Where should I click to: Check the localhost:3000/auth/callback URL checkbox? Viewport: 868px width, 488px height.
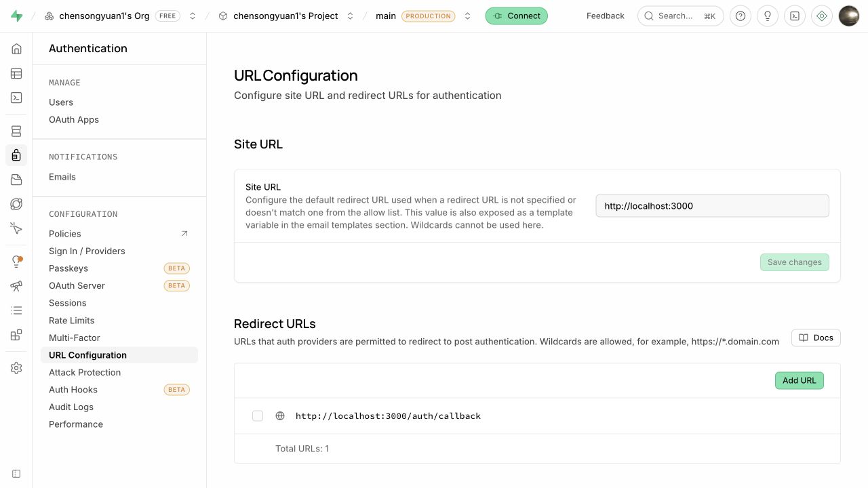pyautogui.click(x=258, y=416)
